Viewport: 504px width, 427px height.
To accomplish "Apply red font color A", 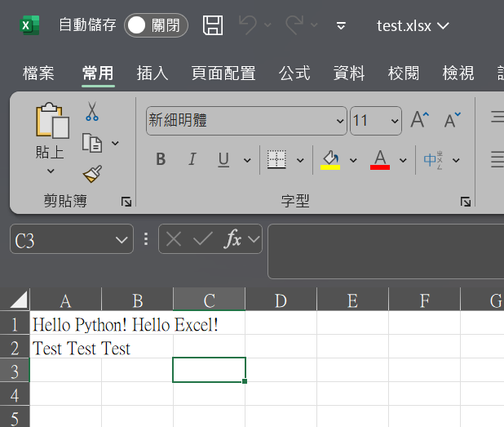I will tap(380, 159).
